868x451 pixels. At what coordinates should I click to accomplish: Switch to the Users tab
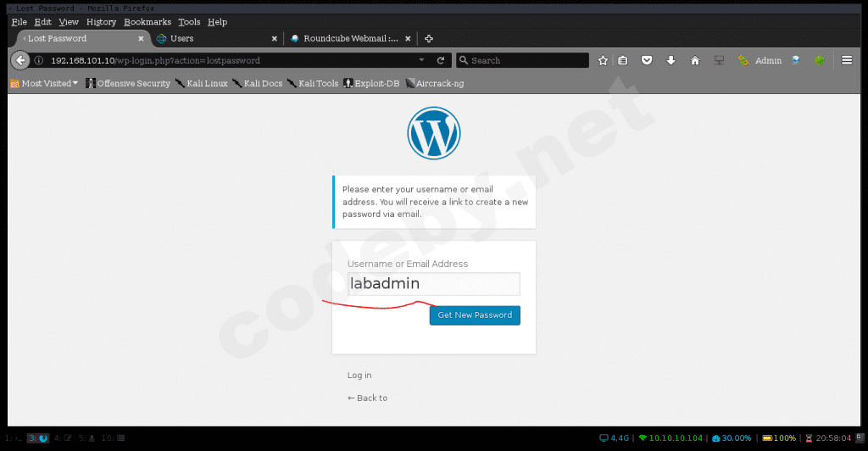[217, 38]
